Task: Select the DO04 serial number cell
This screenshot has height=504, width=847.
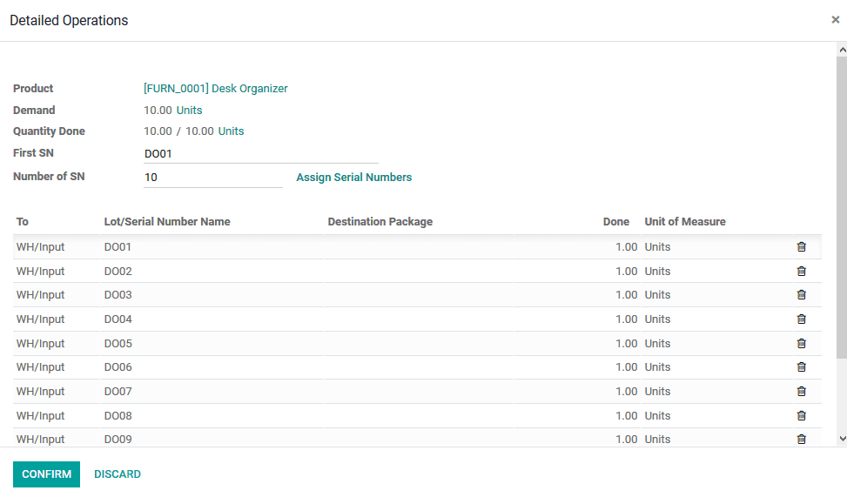Action: [x=212, y=319]
